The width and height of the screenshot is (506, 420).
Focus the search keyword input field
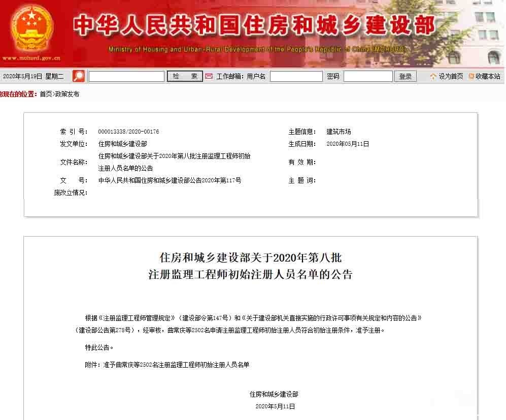pos(126,77)
